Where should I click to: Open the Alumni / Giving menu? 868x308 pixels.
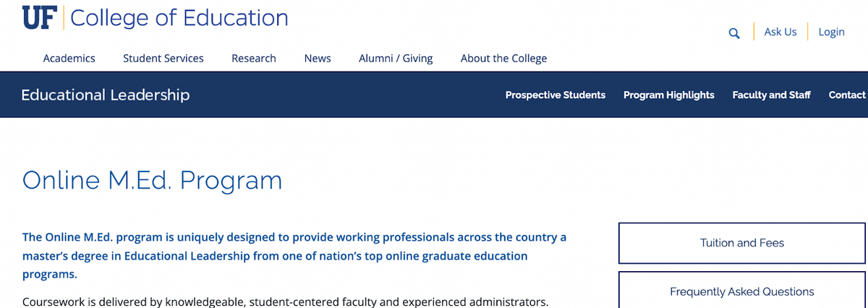pyautogui.click(x=396, y=59)
